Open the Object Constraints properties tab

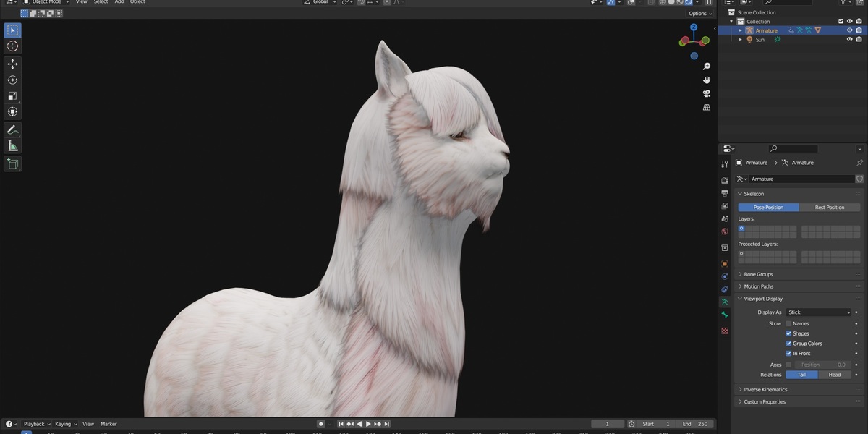725,289
